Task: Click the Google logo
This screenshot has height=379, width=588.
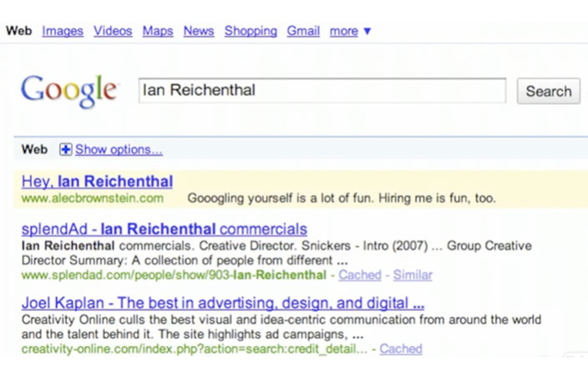Action: point(69,91)
